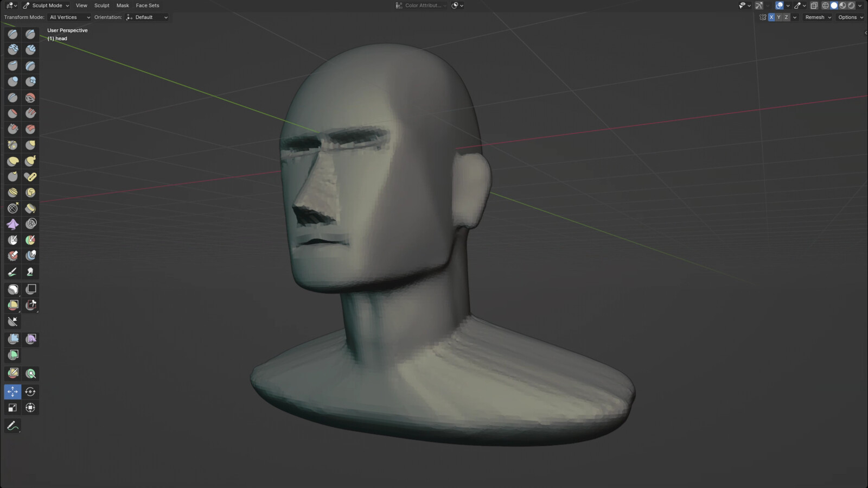Open the Sculpt menu
The height and width of the screenshot is (488, 868).
click(x=102, y=5)
